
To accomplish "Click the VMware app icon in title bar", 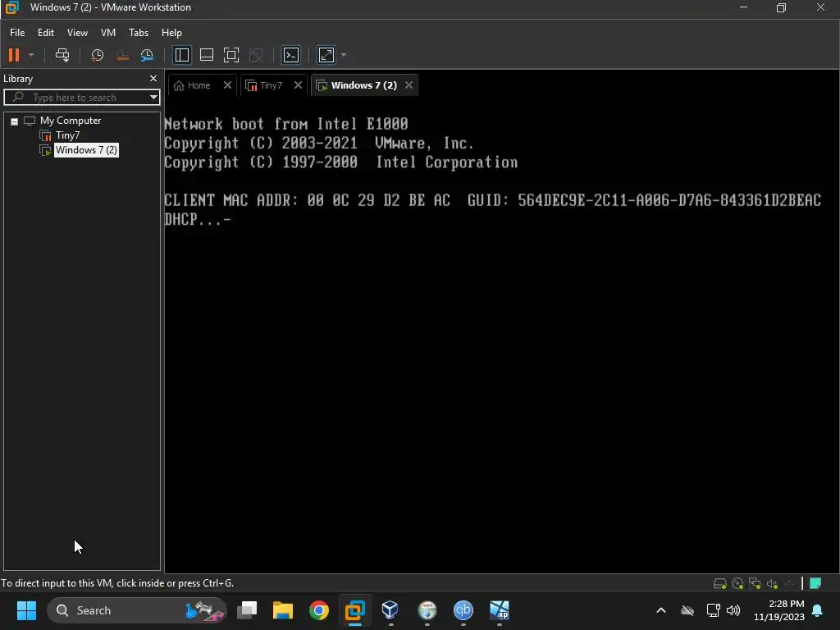I will point(11,7).
